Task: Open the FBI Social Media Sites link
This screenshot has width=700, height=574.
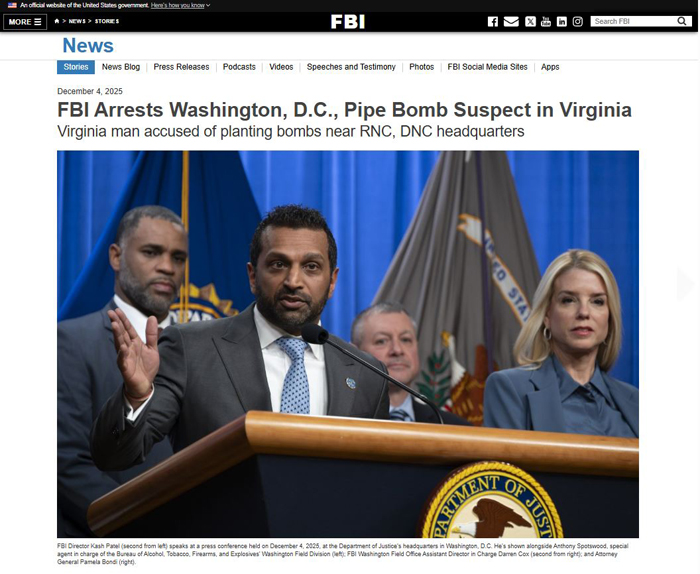Action: pyautogui.click(x=488, y=67)
